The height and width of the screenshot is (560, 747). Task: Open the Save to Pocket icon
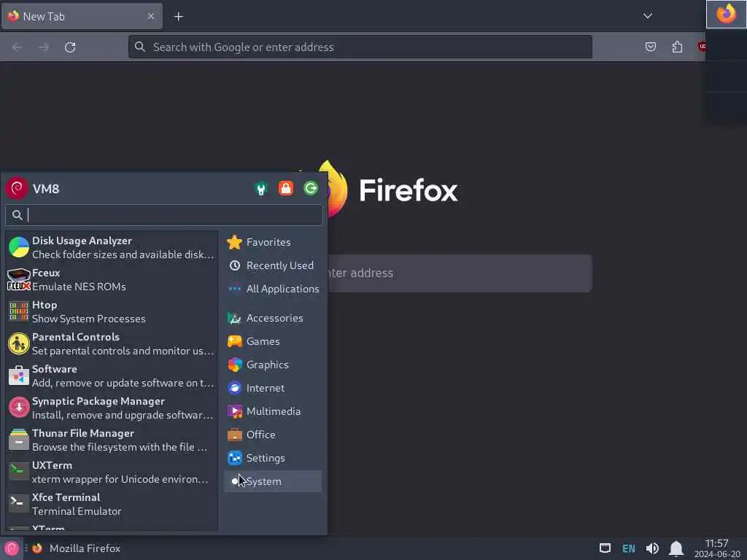650,47
